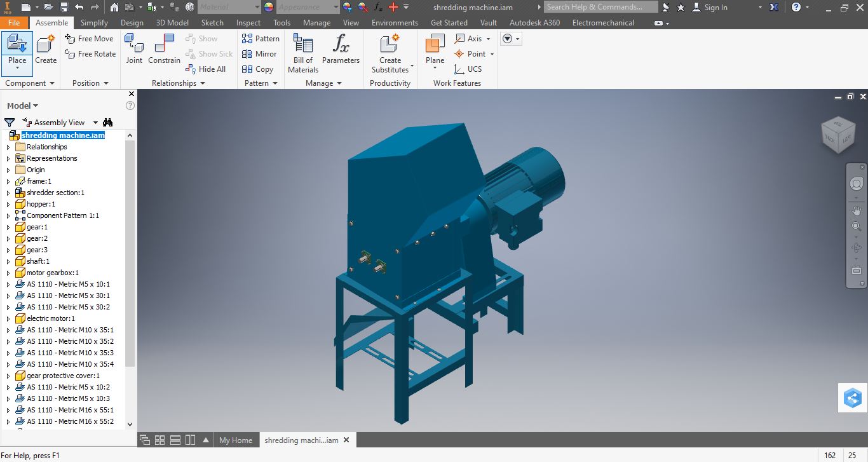Click the Search Help & Commands field
Viewport: 868px width, 462px height.
coord(601,7)
